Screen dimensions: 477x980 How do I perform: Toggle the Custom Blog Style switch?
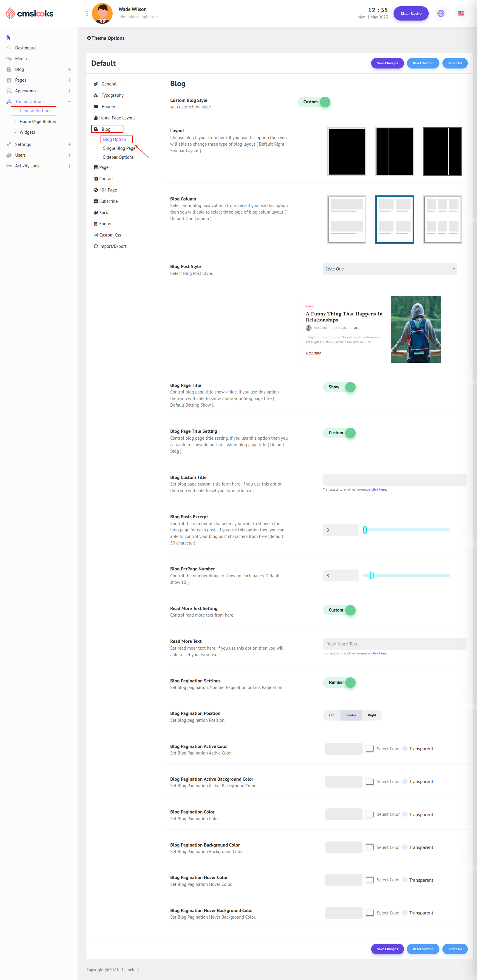click(314, 102)
